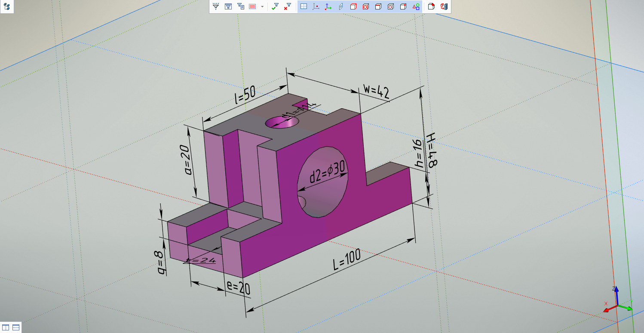Select dimension e=20
This screenshot has height=333, width=644.
pyautogui.click(x=238, y=288)
